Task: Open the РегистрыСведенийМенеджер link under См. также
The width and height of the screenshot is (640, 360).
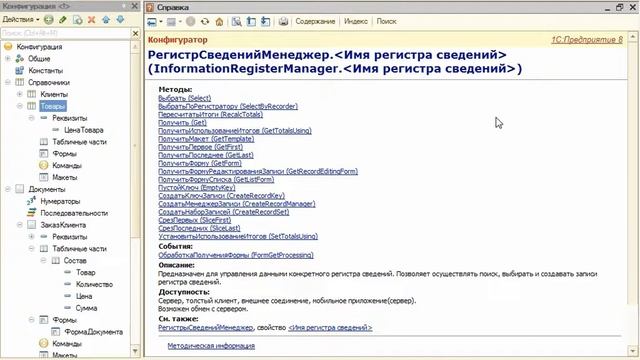Action: [205, 328]
